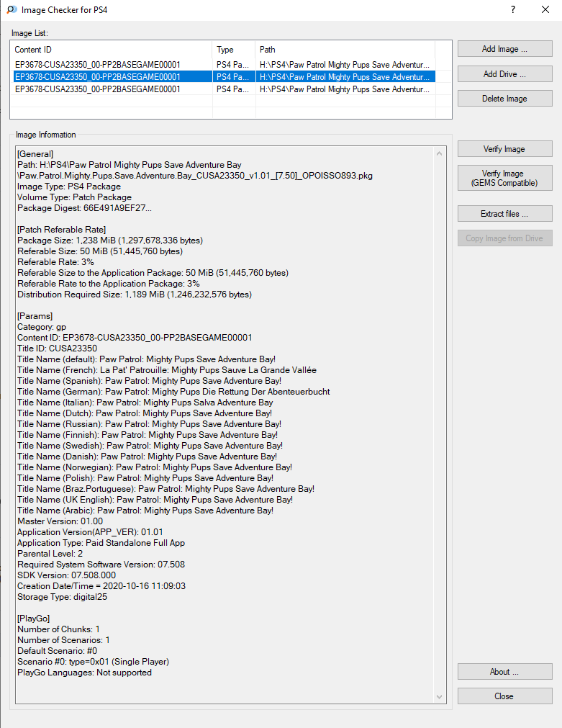Click the help question mark in title bar

click(x=513, y=10)
